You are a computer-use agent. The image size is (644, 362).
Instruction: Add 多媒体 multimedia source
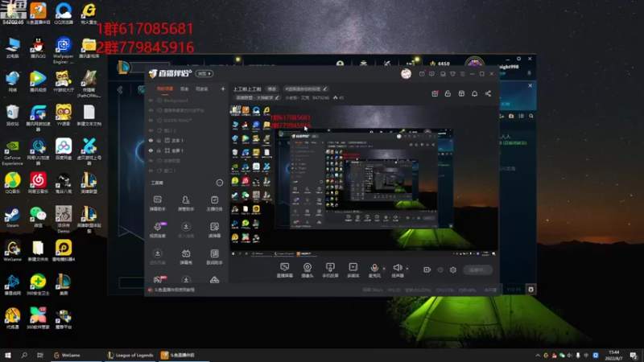(353, 270)
